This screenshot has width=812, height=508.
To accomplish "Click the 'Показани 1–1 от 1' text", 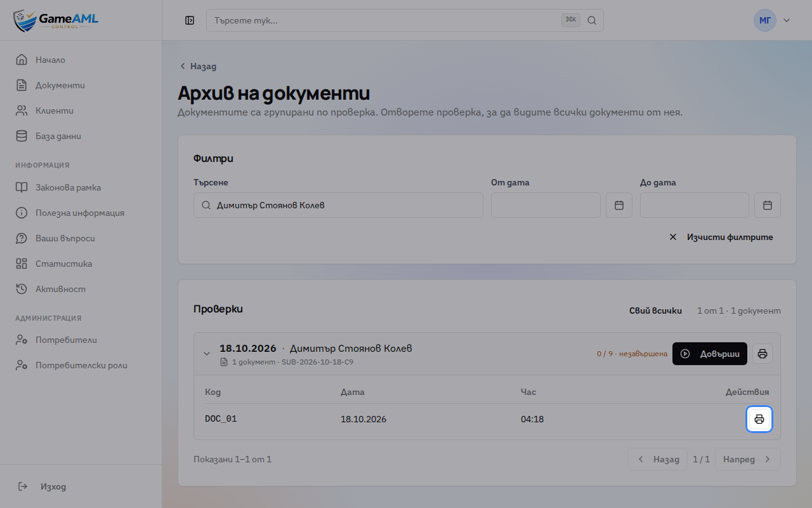I will pyautogui.click(x=232, y=459).
